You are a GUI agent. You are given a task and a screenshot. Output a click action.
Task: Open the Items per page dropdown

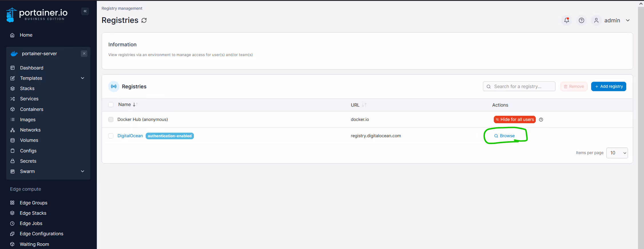tap(617, 153)
